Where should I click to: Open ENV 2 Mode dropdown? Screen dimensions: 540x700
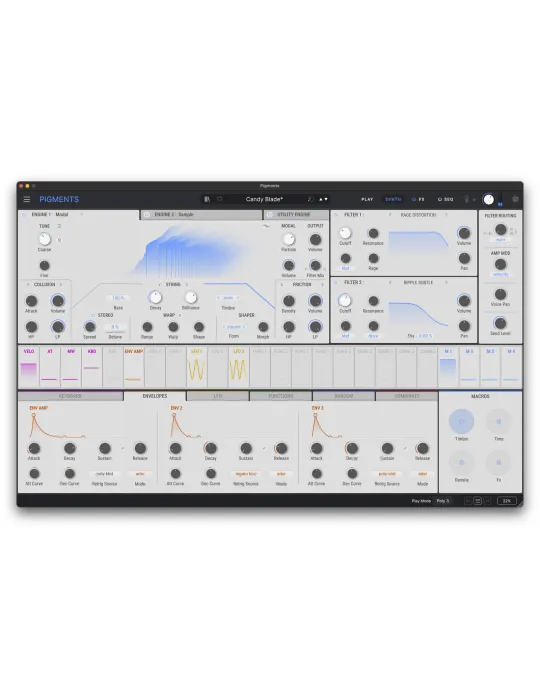(x=281, y=474)
